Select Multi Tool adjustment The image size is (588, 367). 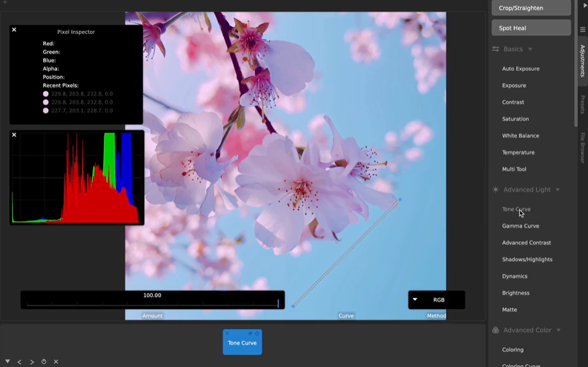(514, 169)
